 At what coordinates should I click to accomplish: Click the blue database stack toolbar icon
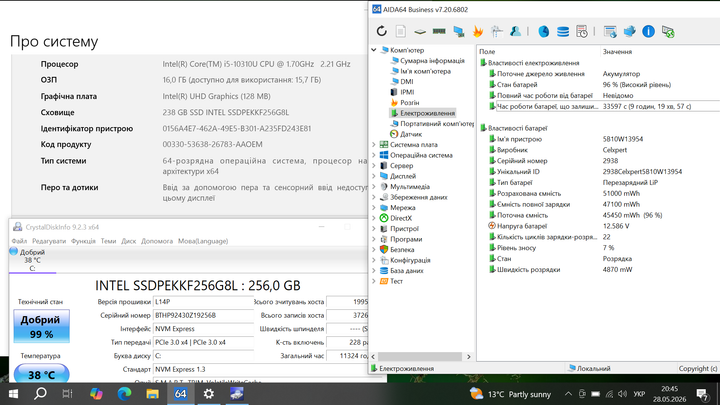pyautogui.click(x=562, y=31)
